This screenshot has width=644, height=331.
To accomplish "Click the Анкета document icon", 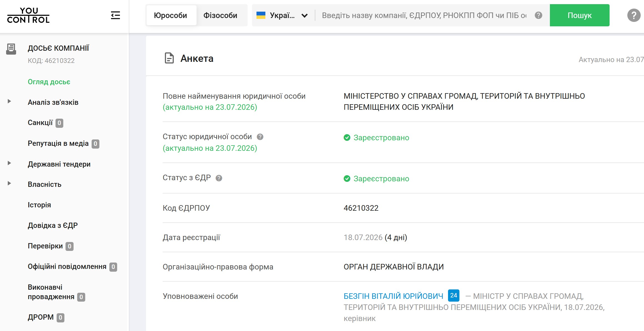I will click(169, 58).
